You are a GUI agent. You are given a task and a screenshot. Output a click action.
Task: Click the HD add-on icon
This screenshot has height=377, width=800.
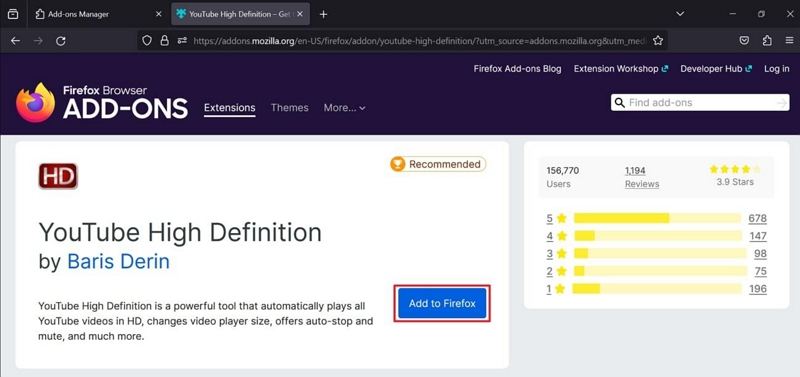pyautogui.click(x=58, y=176)
